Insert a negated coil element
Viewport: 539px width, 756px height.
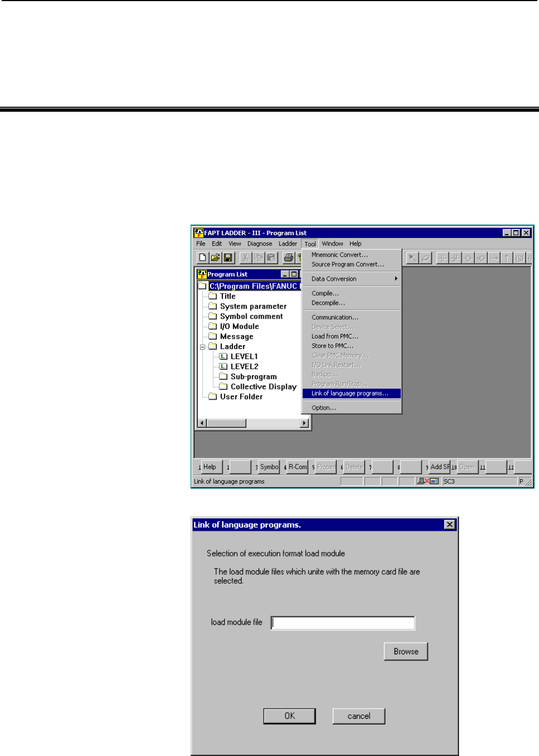481,258
